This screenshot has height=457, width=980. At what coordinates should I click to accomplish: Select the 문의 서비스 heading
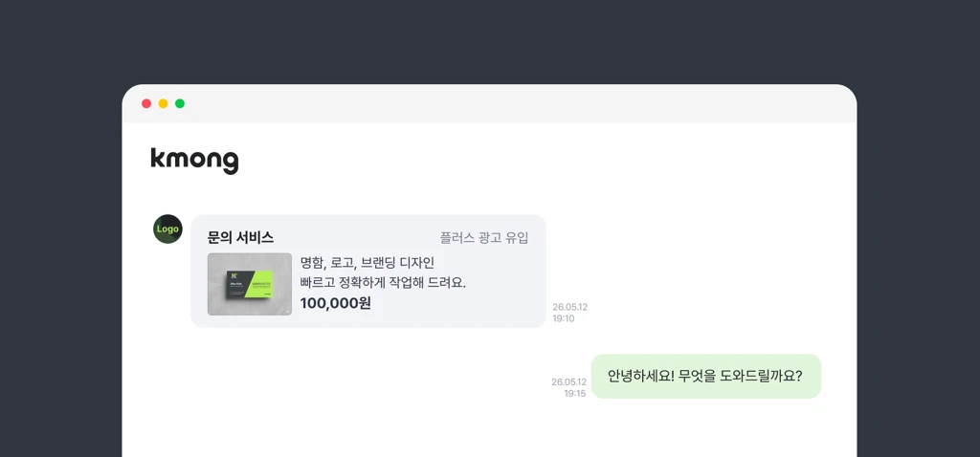coord(240,238)
